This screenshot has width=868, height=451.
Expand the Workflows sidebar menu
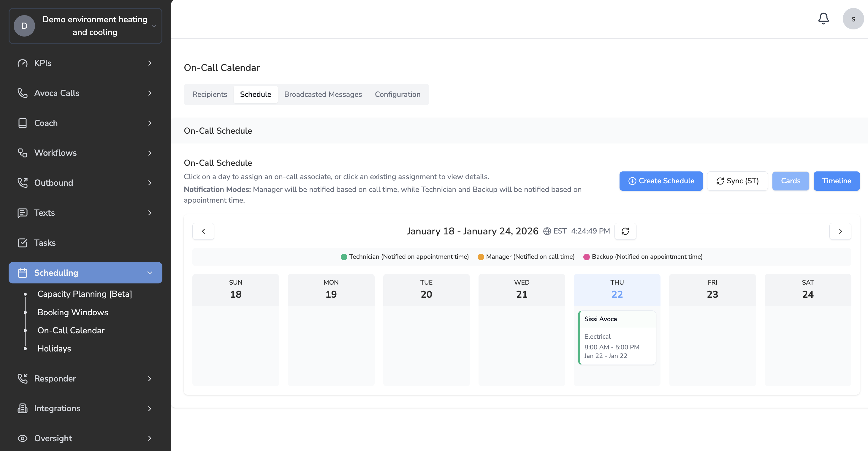point(150,153)
